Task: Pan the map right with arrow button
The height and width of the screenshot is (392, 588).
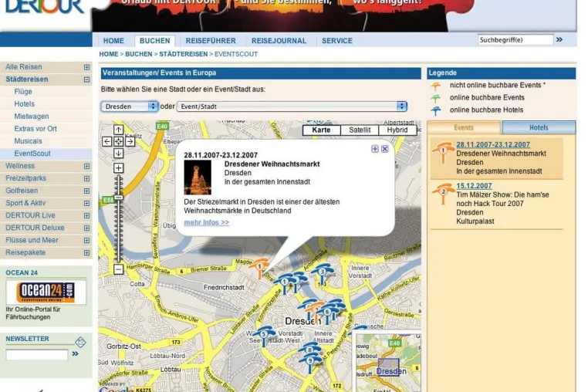Action: (x=130, y=141)
